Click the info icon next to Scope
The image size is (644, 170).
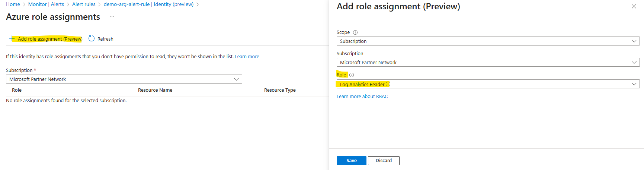pos(355,32)
